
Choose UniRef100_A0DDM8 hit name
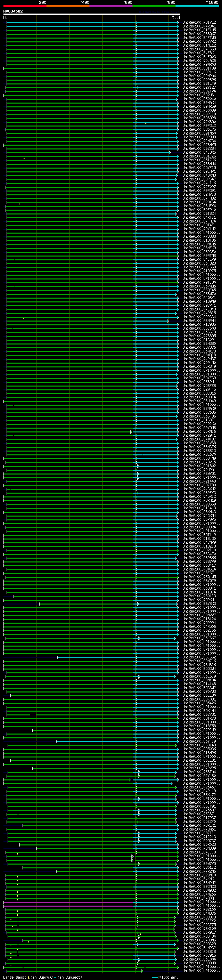point(199,963)
